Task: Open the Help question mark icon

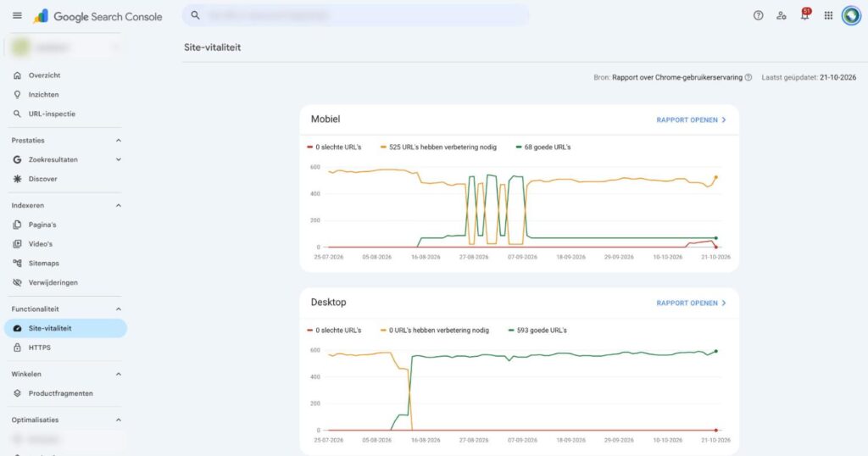Action: point(759,15)
